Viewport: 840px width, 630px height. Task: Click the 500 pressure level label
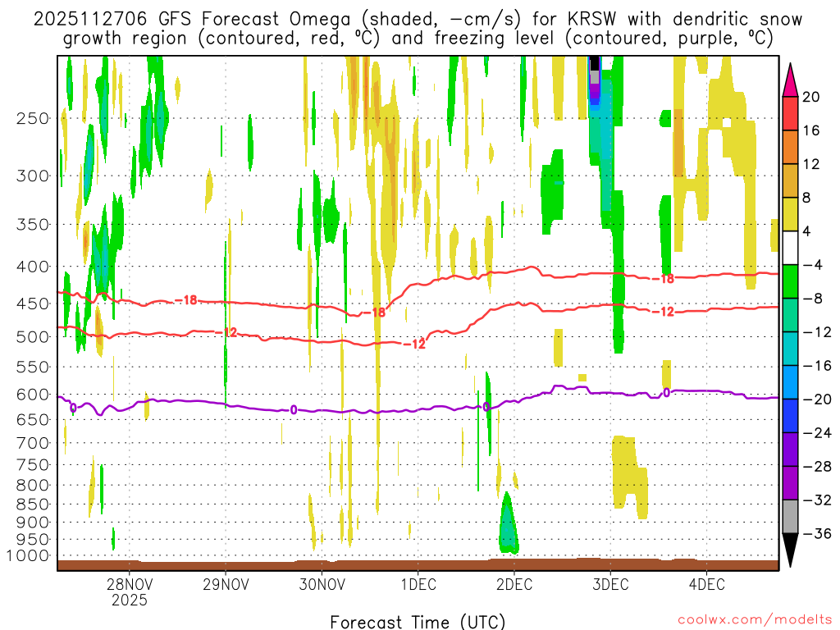tap(33, 337)
